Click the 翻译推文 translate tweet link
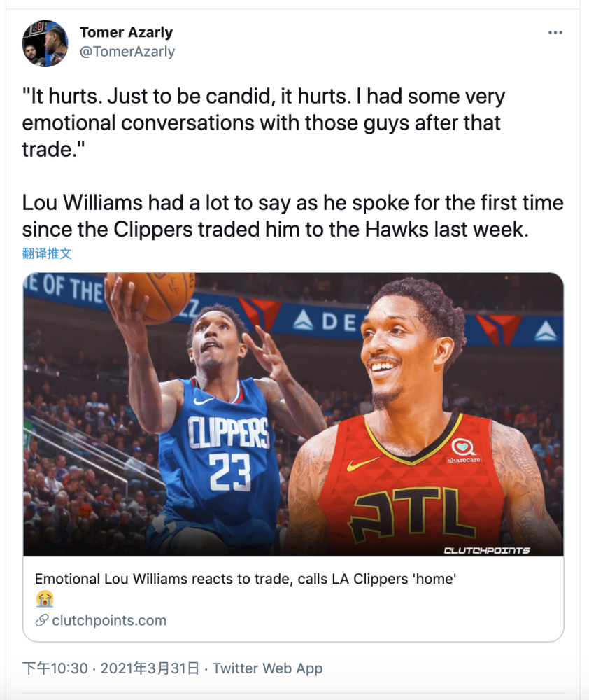This screenshot has width=589, height=700. coord(47,253)
